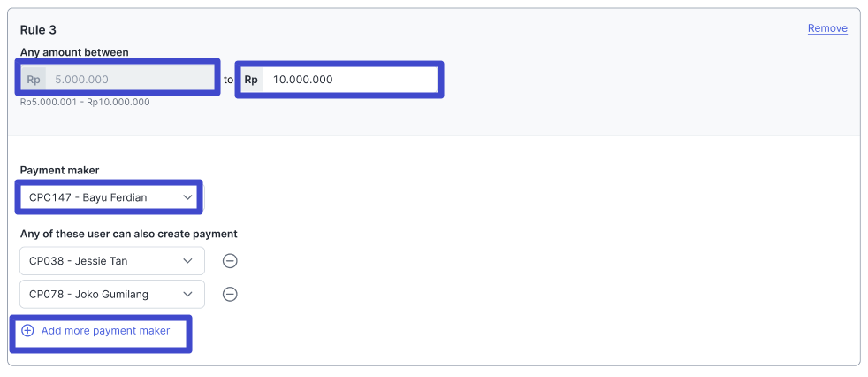This screenshot has width=868, height=377.
Task: Click the Rule 3 heading
Action: coord(38,30)
